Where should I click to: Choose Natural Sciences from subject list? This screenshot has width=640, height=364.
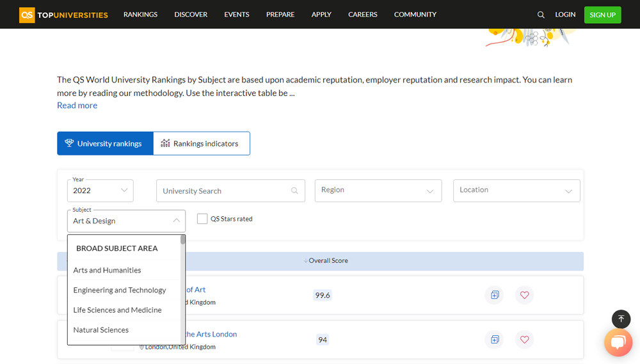[101, 330]
